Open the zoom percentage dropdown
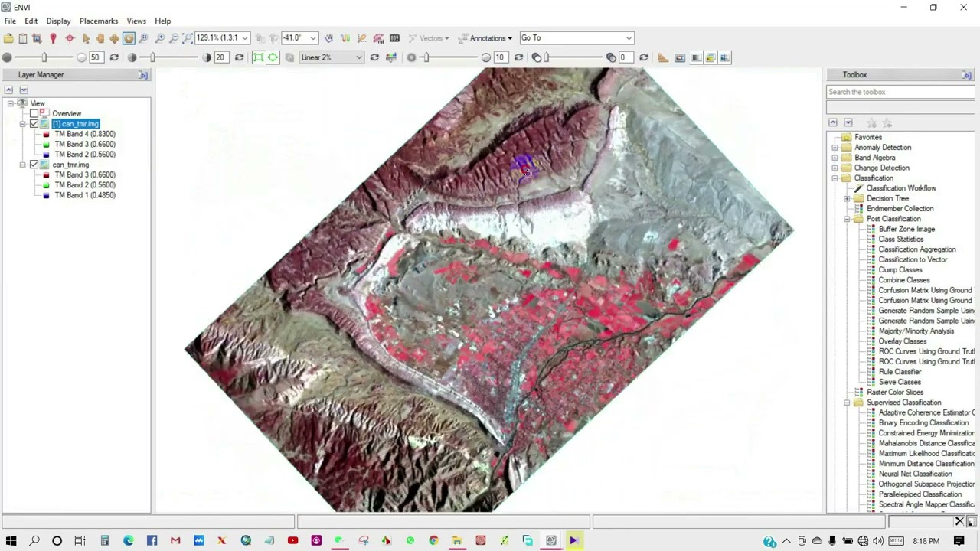The width and height of the screenshot is (980, 551). point(245,37)
